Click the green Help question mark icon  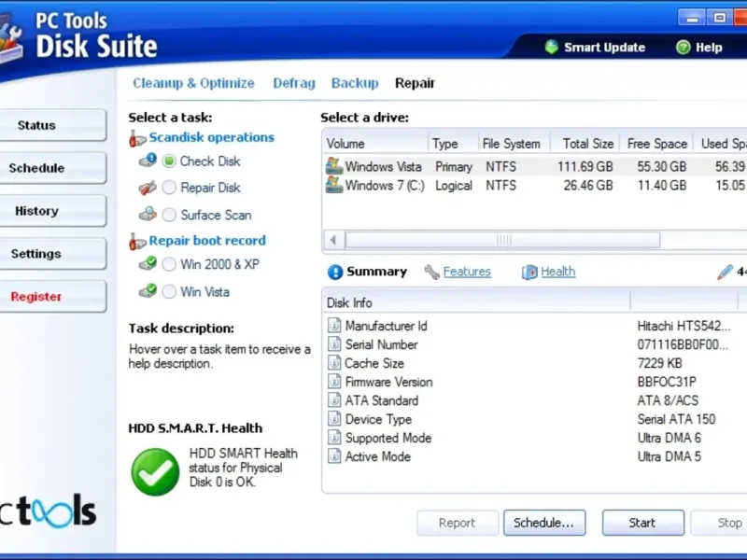tap(683, 48)
